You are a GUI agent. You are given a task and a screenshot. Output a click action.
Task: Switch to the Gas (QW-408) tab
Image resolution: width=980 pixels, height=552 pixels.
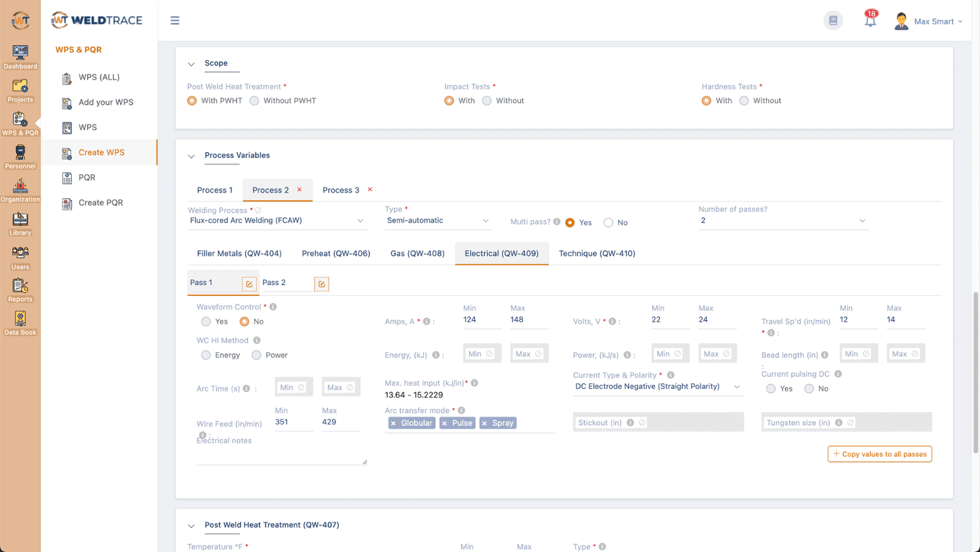coord(417,254)
